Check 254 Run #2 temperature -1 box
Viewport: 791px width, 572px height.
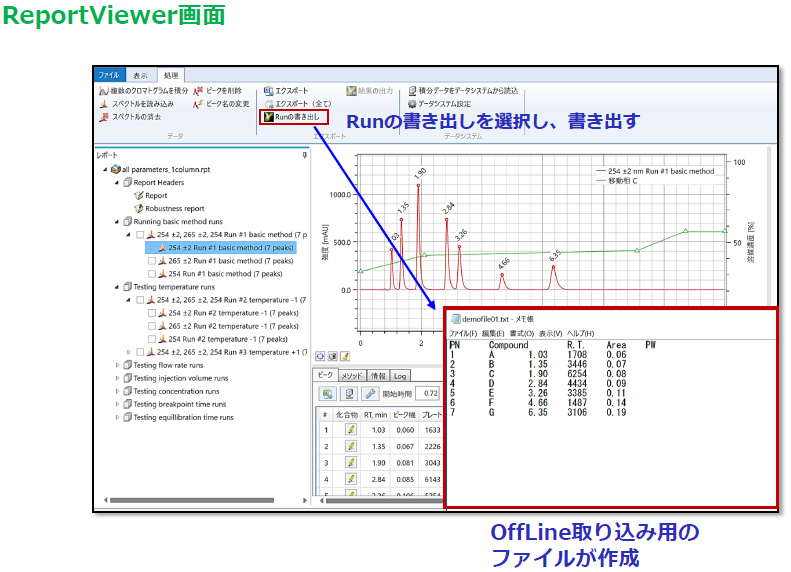pyautogui.click(x=152, y=339)
